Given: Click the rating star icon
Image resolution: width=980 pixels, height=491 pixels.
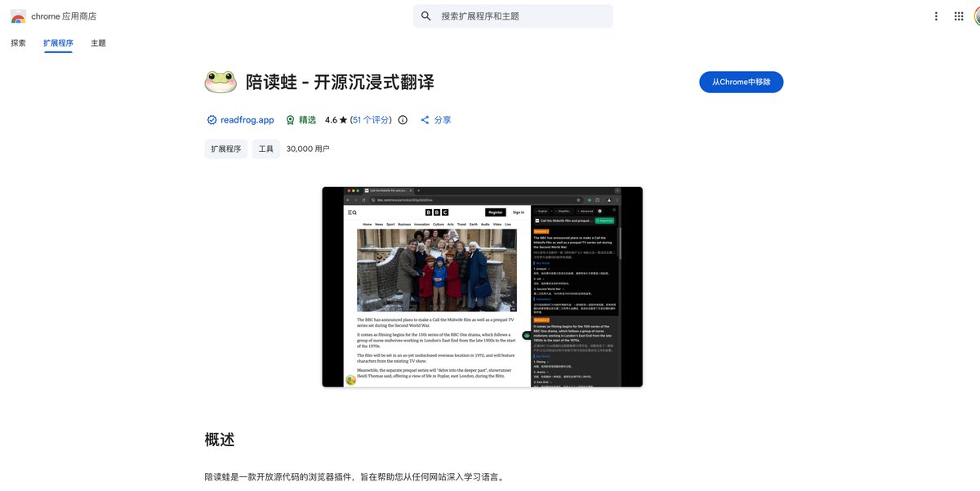Looking at the screenshot, I should 344,120.
